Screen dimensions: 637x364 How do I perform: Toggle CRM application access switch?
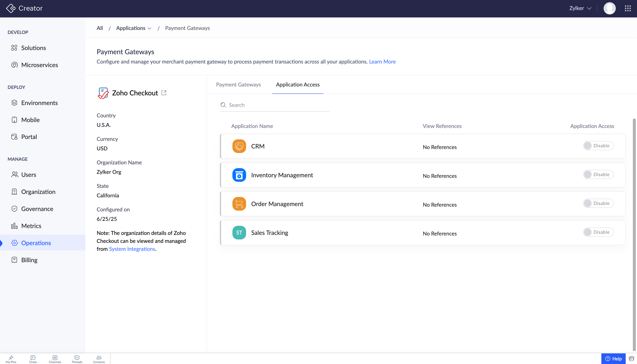[598, 146]
